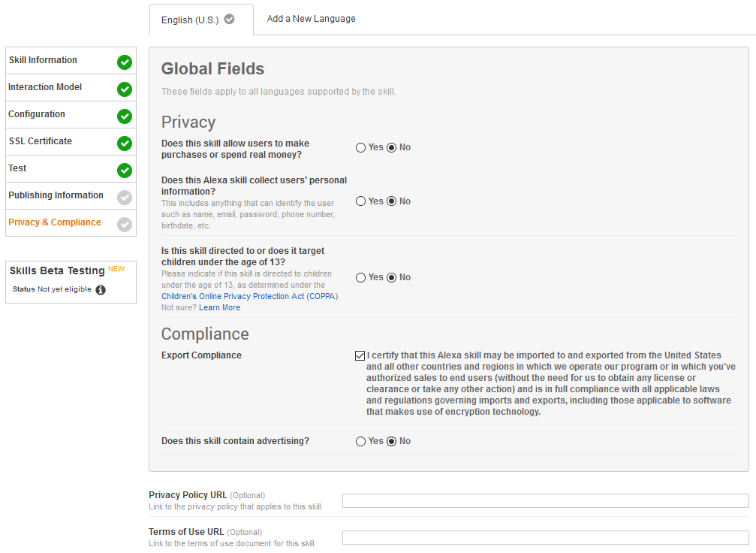Screen dimensions: 756x553
Task: Click the green check icon beside Interaction Model
Action: pyautogui.click(x=125, y=89)
